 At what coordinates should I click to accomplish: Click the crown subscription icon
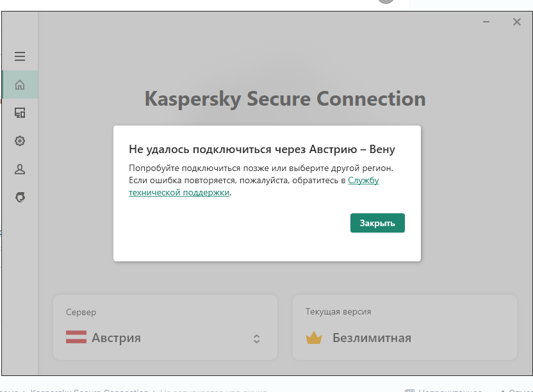314,338
